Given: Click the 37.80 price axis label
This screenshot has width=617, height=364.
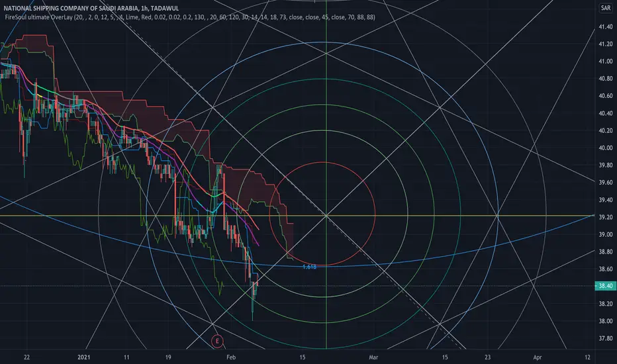Looking at the screenshot, I should tap(606, 338).
